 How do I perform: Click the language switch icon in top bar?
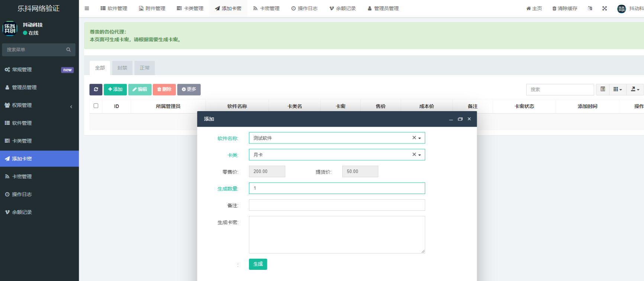coord(590,9)
